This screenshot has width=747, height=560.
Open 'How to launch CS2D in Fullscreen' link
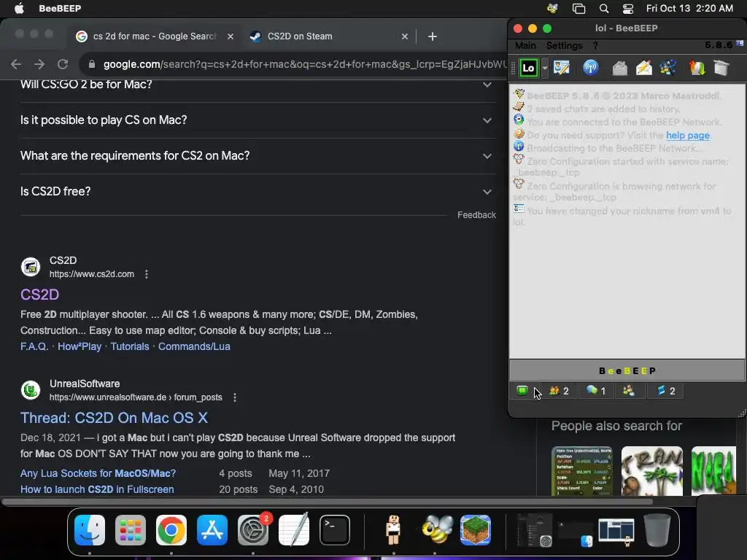(97, 489)
